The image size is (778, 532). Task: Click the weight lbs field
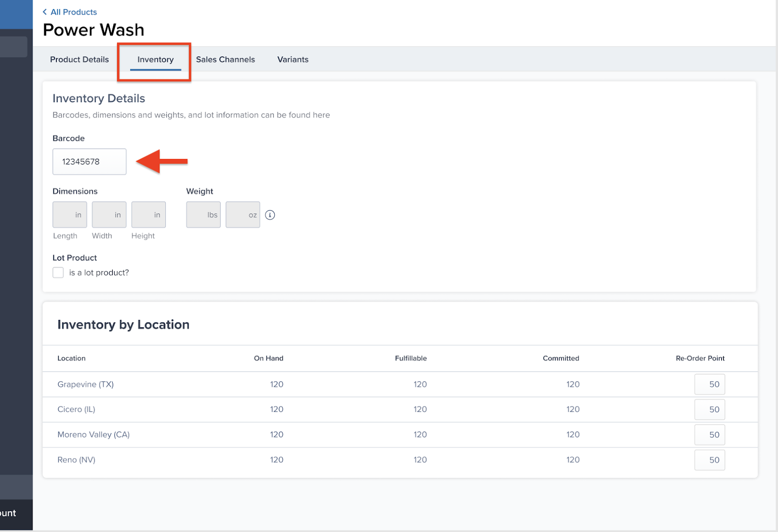coord(203,214)
